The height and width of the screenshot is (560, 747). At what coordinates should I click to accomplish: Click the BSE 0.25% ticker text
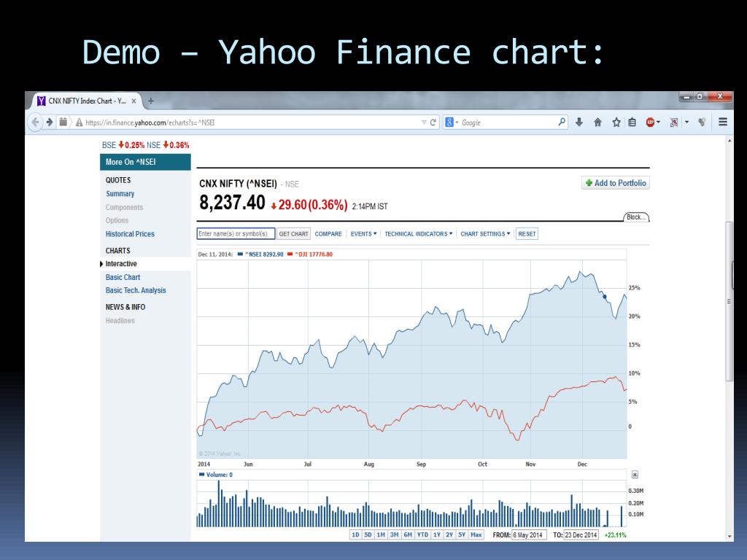[x=123, y=145]
